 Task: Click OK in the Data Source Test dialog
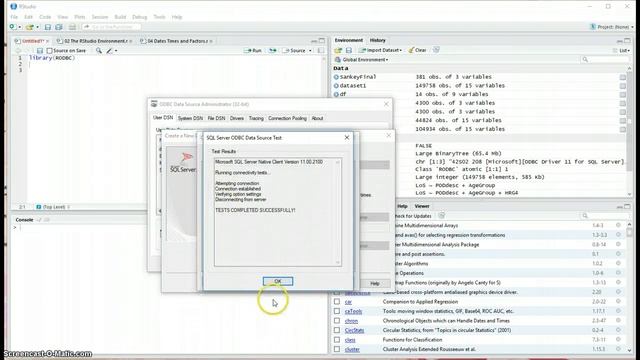click(x=278, y=281)
